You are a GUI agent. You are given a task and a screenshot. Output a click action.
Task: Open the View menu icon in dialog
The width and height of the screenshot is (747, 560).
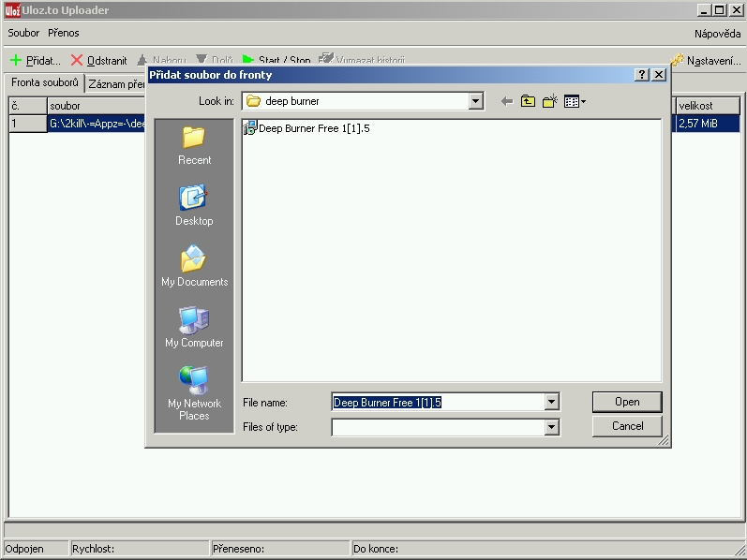tap(575, 101)
